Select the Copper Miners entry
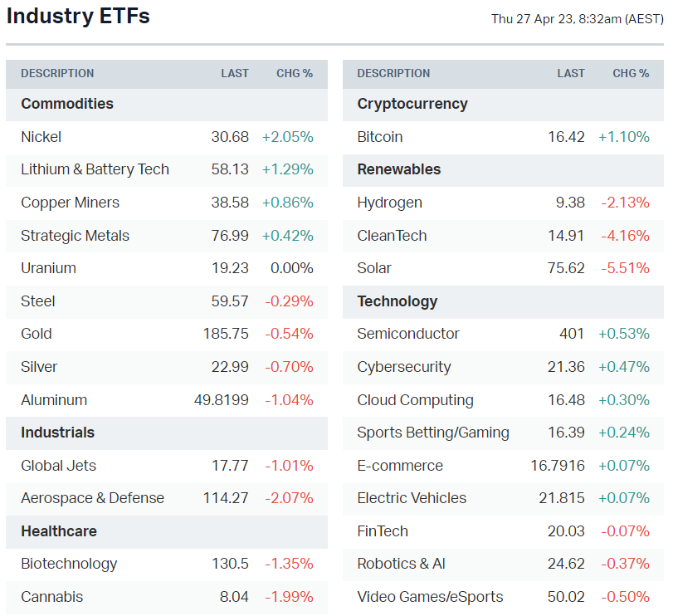The image size is (673, 616). tap(70, 203)
